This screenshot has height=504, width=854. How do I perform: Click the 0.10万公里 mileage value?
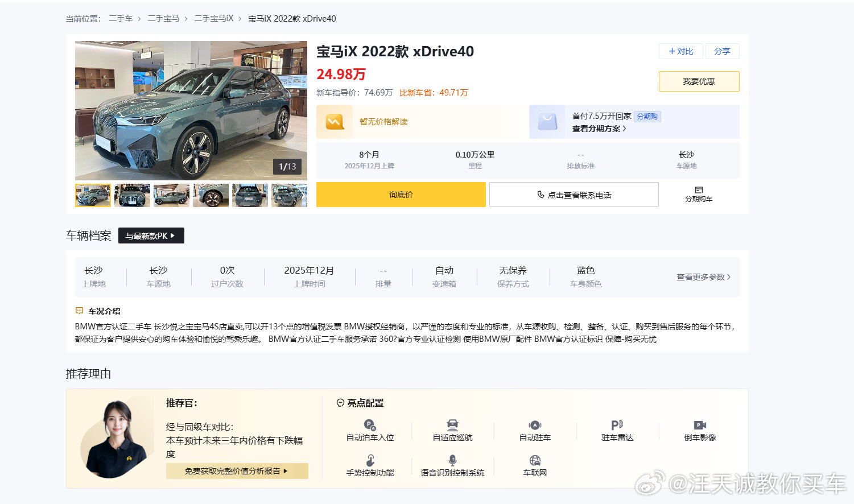[475, 155]
